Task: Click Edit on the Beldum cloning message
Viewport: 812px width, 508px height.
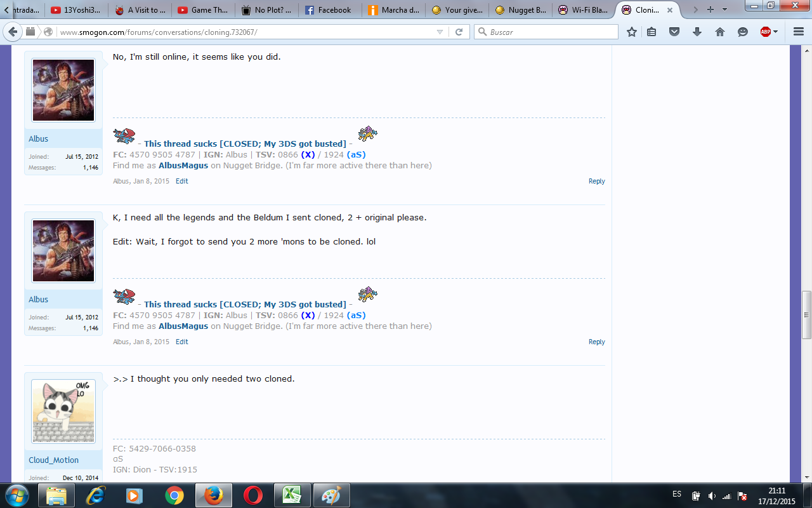Action: [x=181, y=342]
